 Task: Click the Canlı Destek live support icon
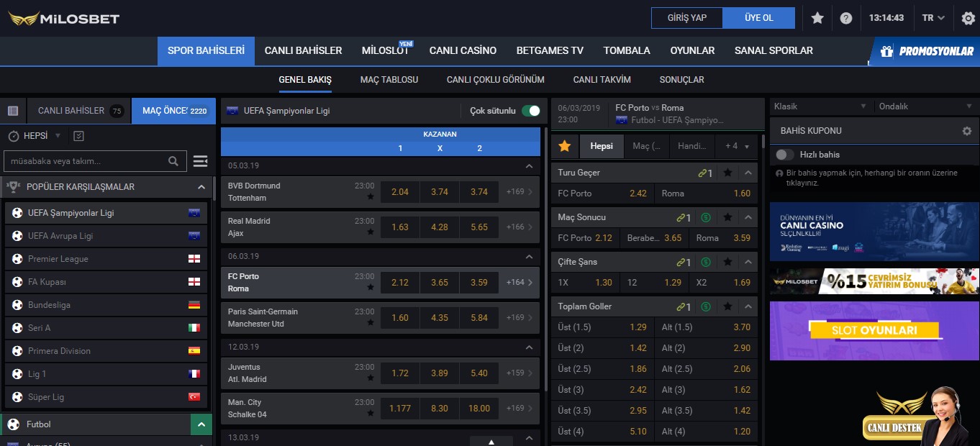click(x=917, y=416)
